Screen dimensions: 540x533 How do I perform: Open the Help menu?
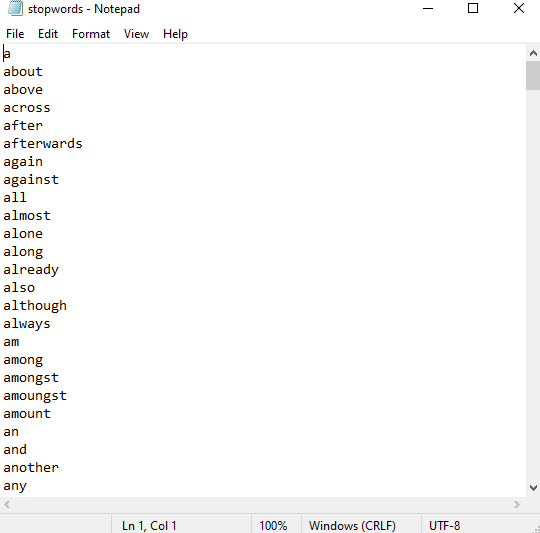tap(175, 34)
